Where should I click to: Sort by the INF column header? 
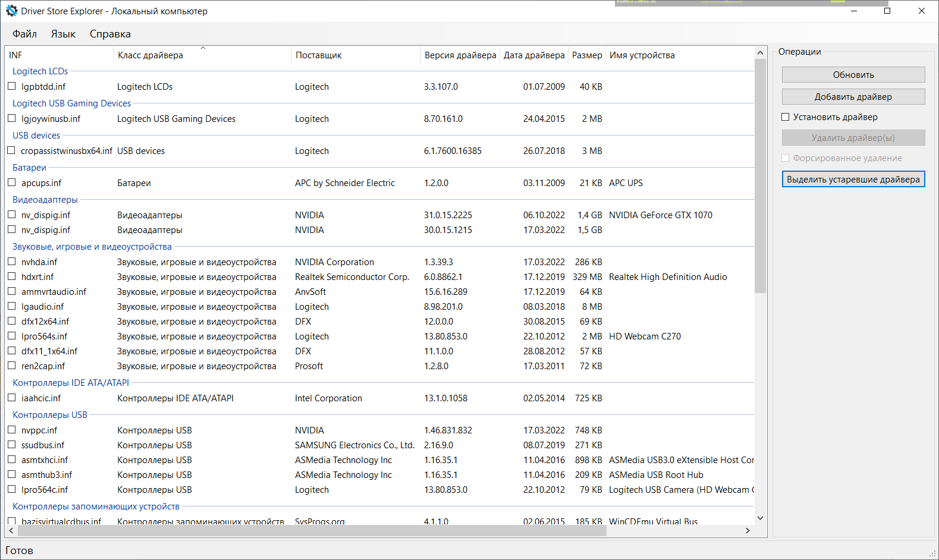[x=59, y=55]
